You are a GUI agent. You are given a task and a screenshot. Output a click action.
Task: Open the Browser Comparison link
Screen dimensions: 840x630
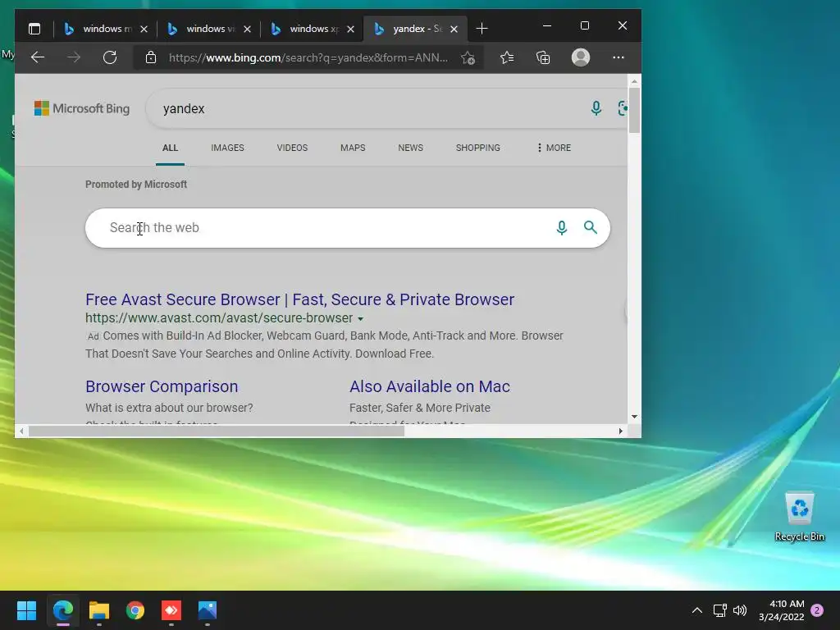tap(162, 386)
